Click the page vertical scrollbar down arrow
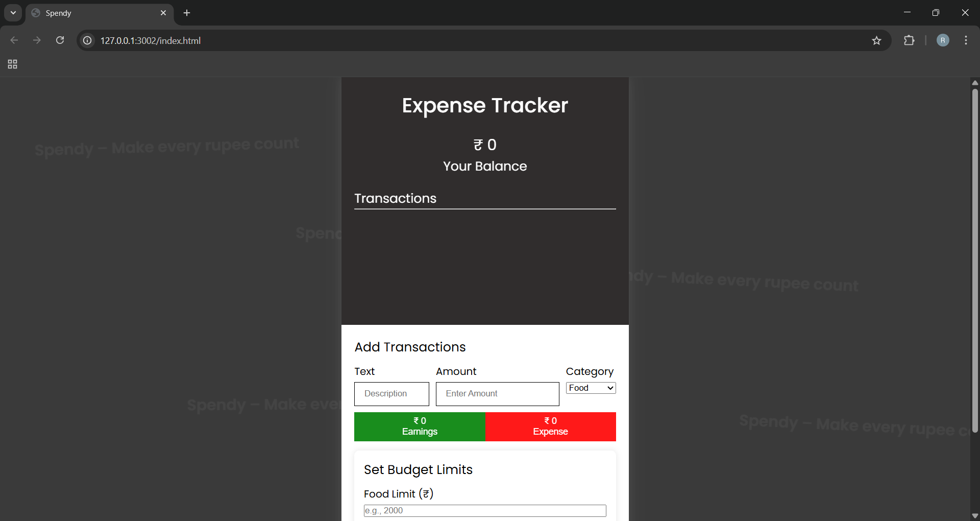This screenshot has width=980, height=521. (x=975, y=516)
